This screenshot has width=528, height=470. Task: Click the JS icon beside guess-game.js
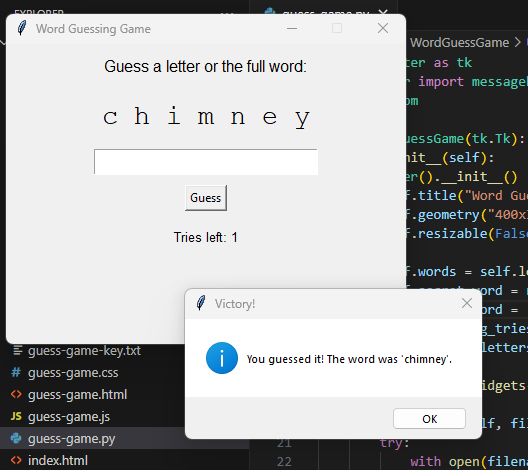pyautogui.click(x=16, y=416)
